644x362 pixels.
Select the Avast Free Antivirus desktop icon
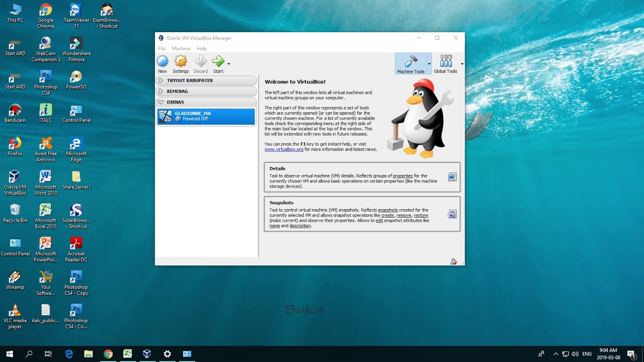pos(46,149)
